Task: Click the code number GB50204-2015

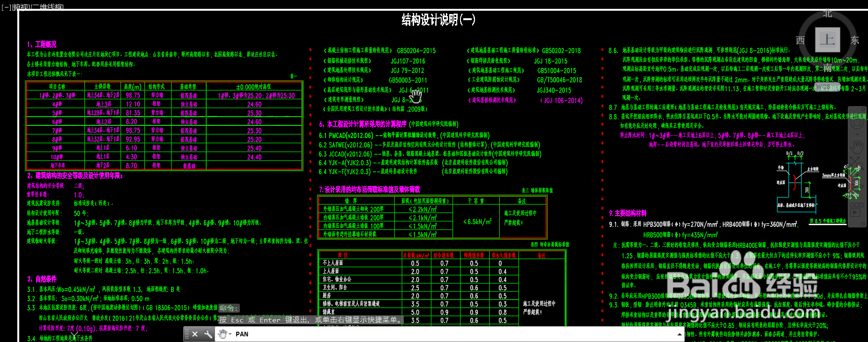Action: 416,51
